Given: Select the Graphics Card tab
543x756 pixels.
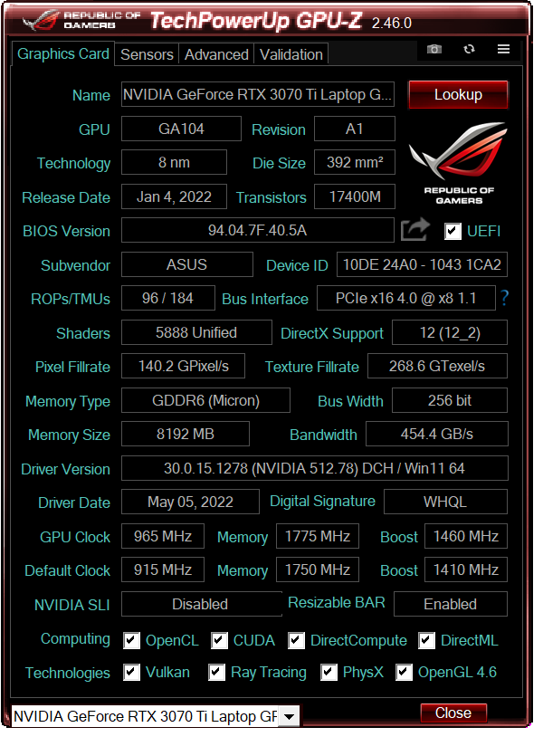Looking at the screenshot, I should (62, 53).
